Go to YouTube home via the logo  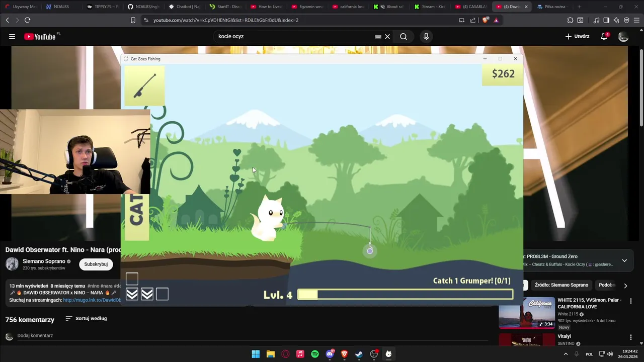[x=40, y=36]
